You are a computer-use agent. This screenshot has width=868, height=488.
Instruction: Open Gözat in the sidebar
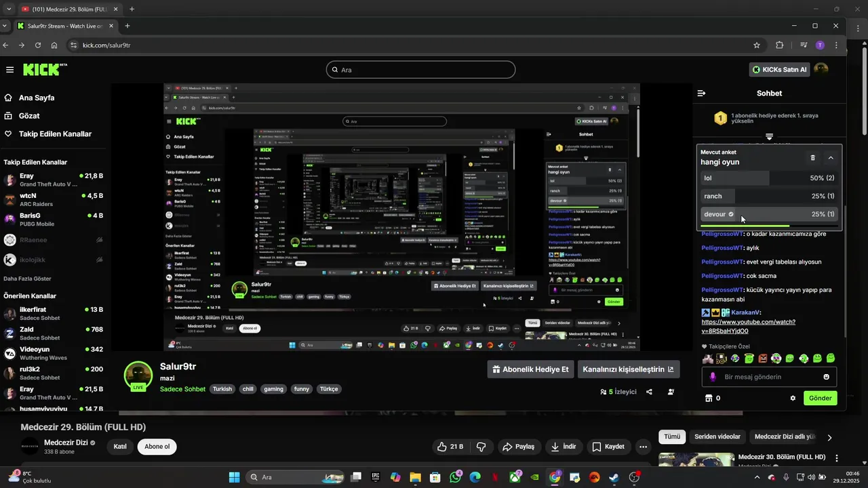click(x=22, y=116)
